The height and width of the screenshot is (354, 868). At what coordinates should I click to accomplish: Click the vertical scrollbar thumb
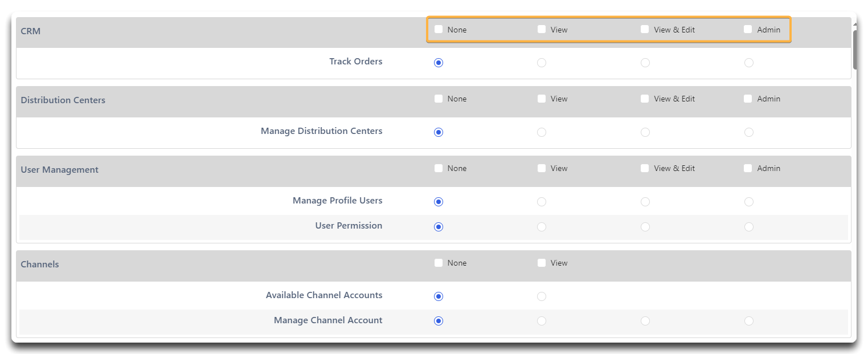point(855,49)
